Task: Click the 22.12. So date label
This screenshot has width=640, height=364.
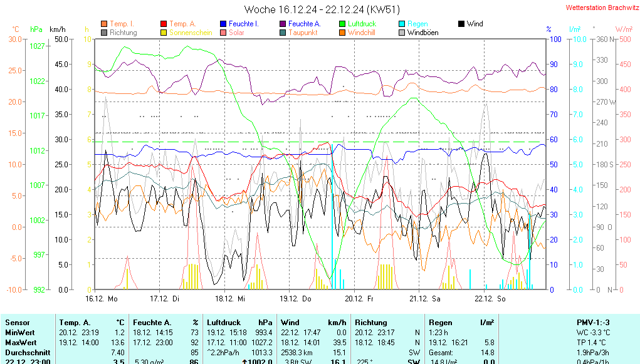Action: tap(490, 299)
